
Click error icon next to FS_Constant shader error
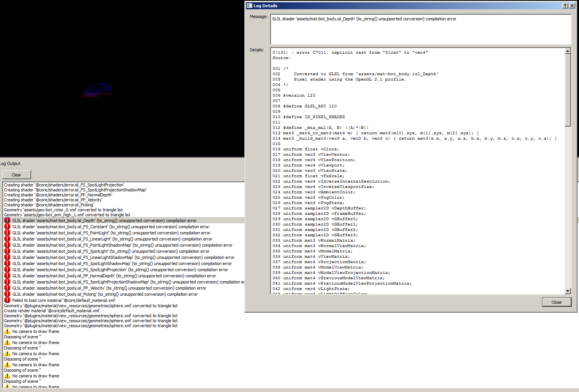click(x=7, y=227)
